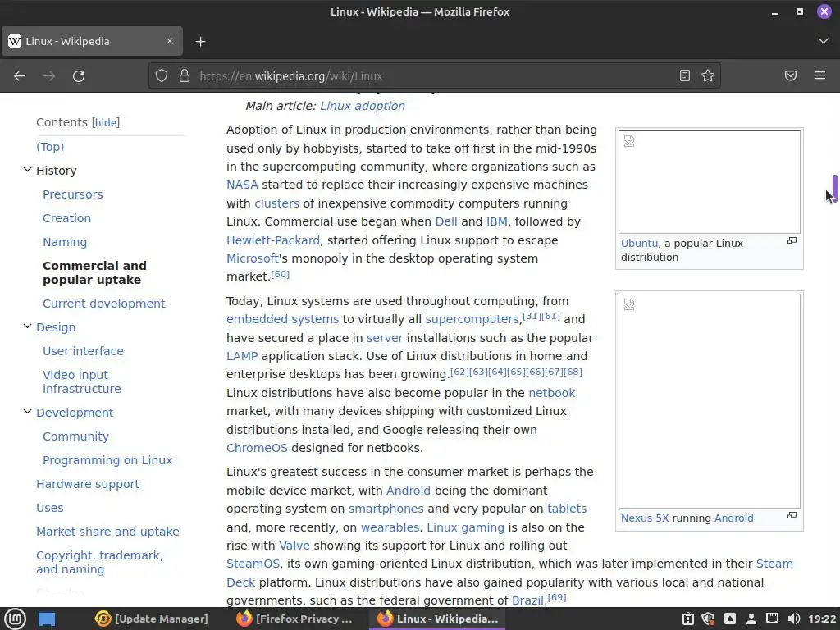Show site security padlock info
The width and height of the screenshot is (840, 630).
coord(185,75)
